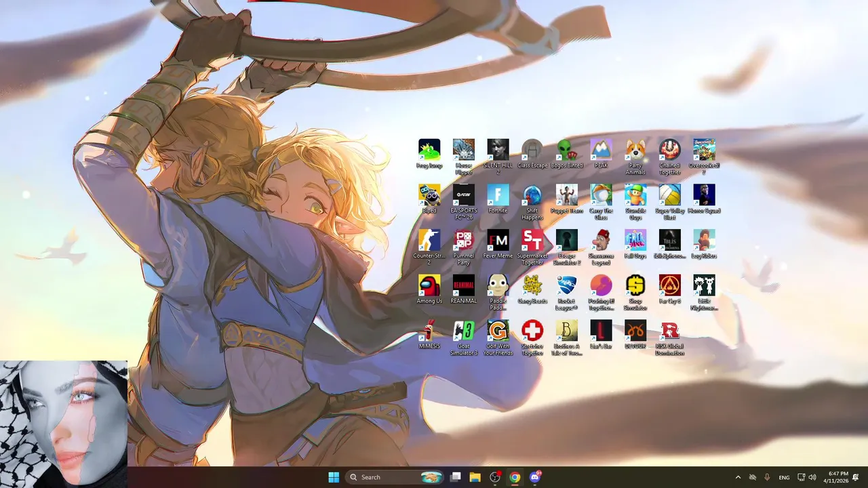Image resolution: width=868 pixels, height=488 pixels.
Task: Click the crossed-out tray icon beside microphone
Action: click(752, 477)
